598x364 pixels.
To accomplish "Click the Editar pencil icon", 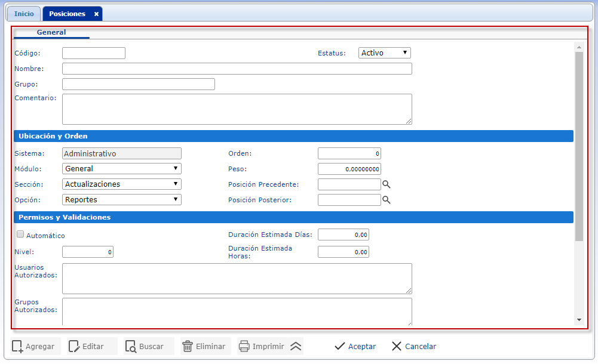I will tap(74, 347).
